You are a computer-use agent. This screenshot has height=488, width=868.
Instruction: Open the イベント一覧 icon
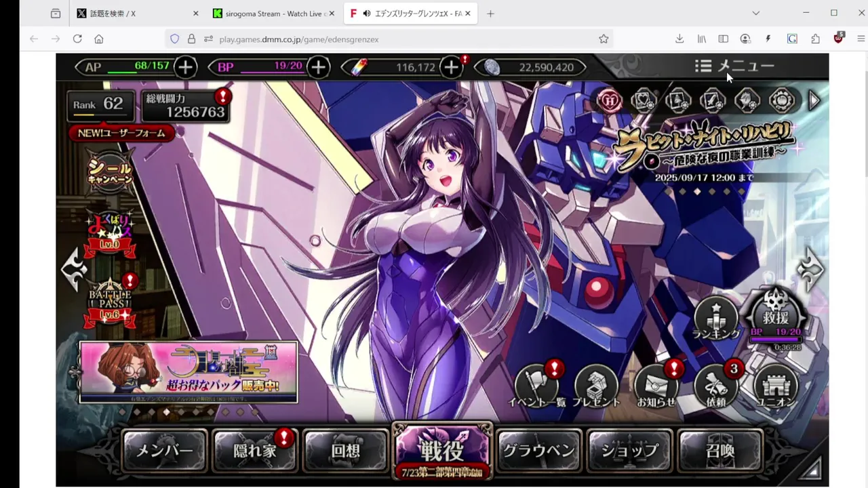537,386
